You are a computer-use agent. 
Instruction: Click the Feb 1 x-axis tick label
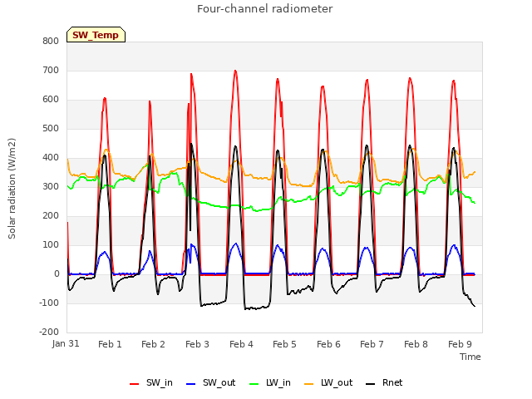[x=110, y=344]
